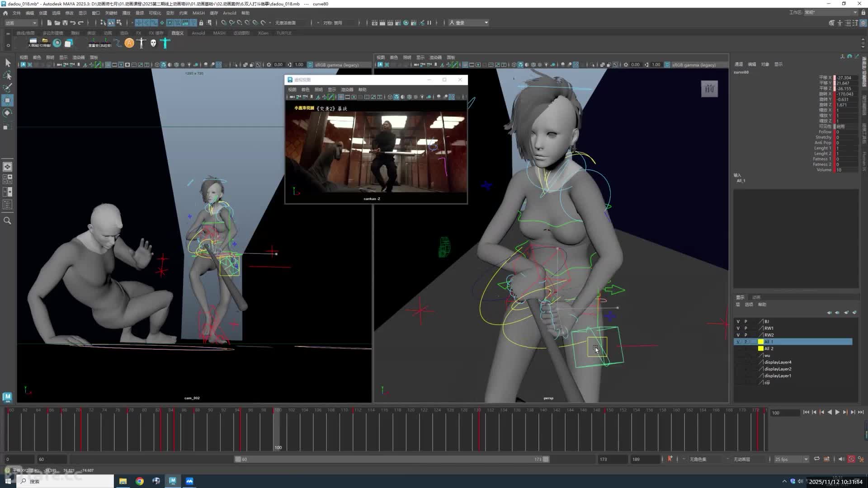Click the Set Key red character icon
Image resolution: width=868 pixels, height=488 pixels.
tap(670, 459)
